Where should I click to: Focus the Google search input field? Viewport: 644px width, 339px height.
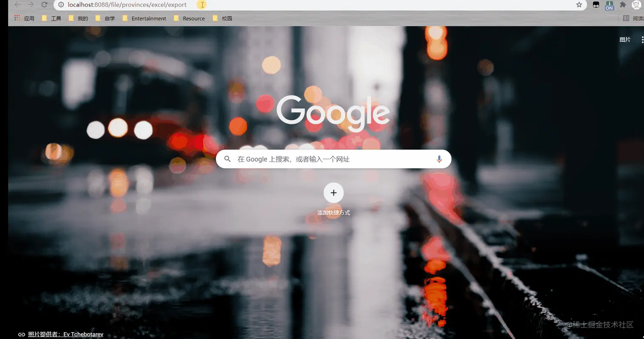point(333,159)
